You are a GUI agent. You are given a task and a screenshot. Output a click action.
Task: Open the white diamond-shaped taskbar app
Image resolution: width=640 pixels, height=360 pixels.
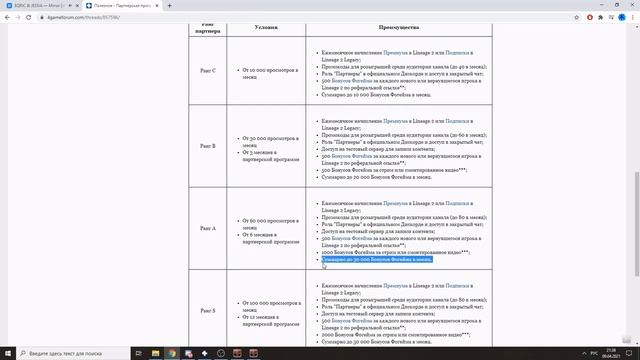(x=204, y=353)
